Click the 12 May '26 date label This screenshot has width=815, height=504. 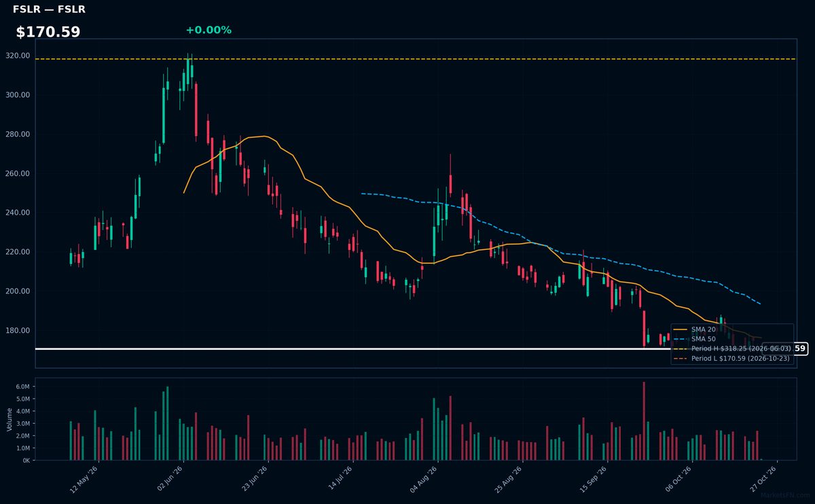coord(85,479)
